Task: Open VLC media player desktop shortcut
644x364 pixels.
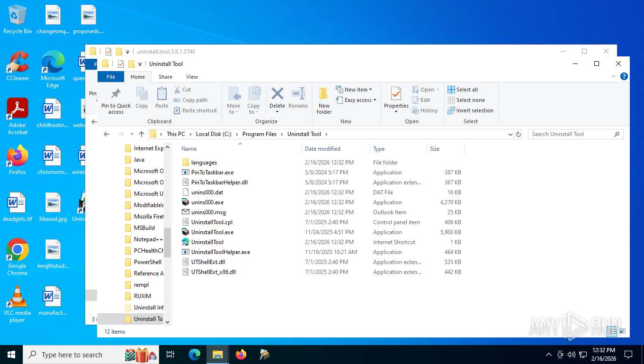Action: coord(18,304)
